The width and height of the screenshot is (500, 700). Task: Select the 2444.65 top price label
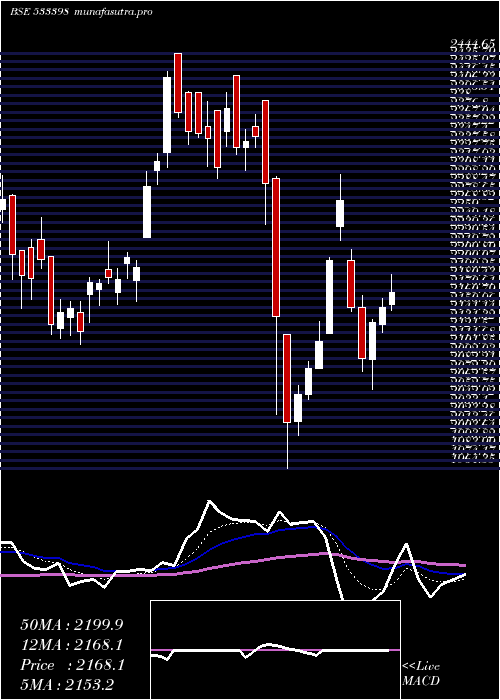(x=473, y=44)
